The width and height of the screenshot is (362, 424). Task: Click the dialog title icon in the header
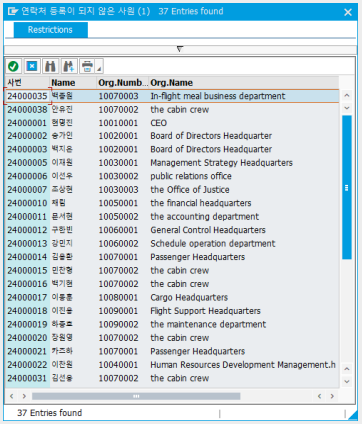coord(12,11)
